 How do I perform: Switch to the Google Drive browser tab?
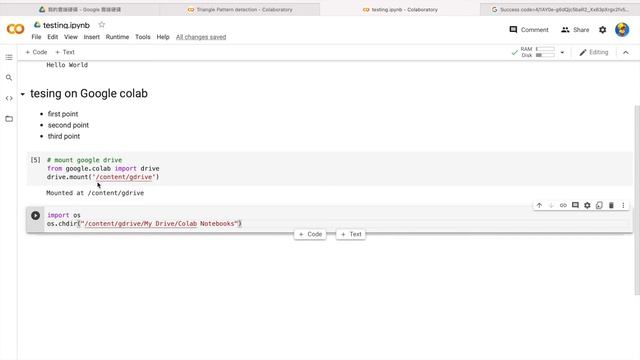tap(80, 9)
